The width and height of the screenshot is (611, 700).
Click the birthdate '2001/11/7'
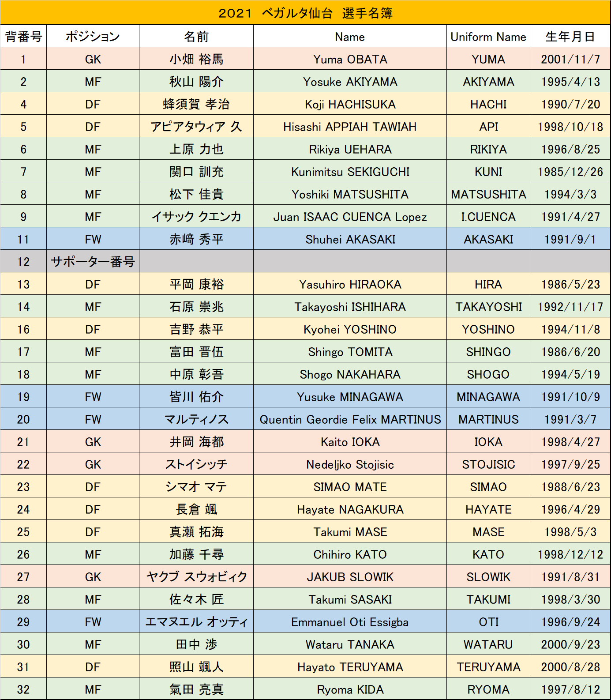tap(570, 59)
